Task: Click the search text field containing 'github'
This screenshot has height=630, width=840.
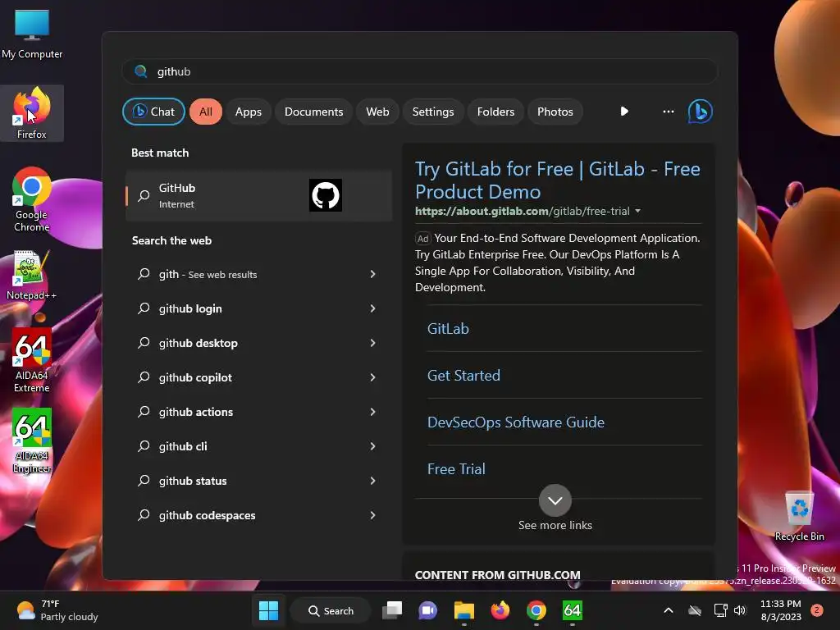Action: [x=420, y=71]
